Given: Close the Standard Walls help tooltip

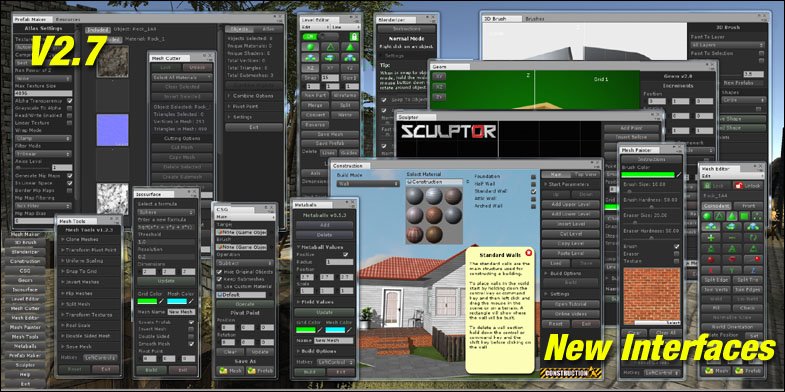Looking at the screenshot, I should tap(529, 252).
